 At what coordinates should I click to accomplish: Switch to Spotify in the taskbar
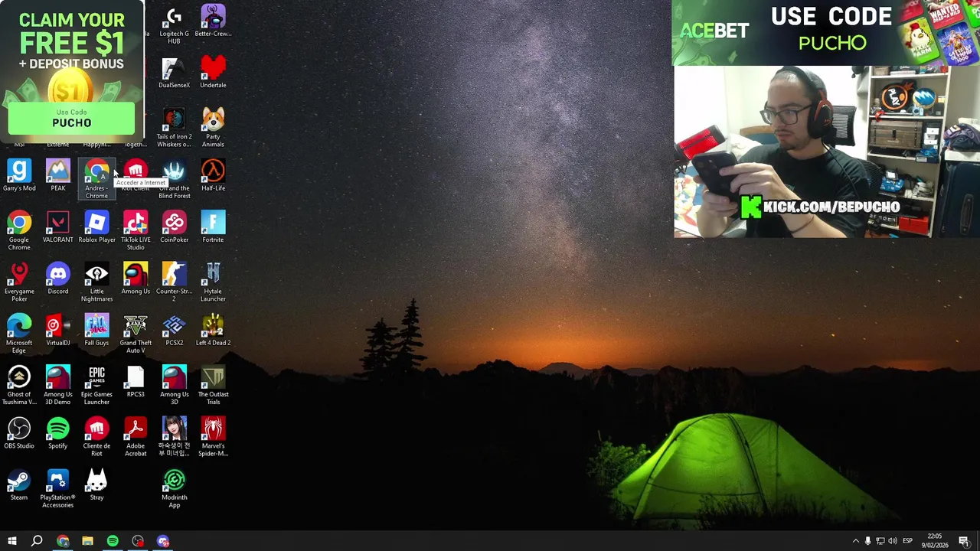pyautogui.click(x=113, y=541)
